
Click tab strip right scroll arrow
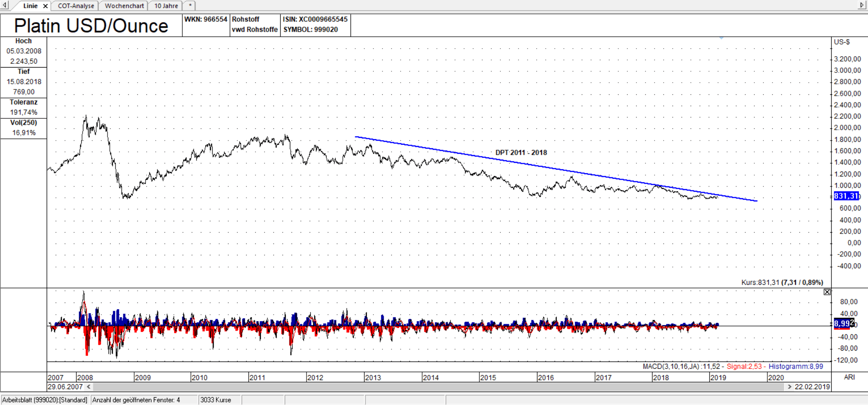coord(862,5)
